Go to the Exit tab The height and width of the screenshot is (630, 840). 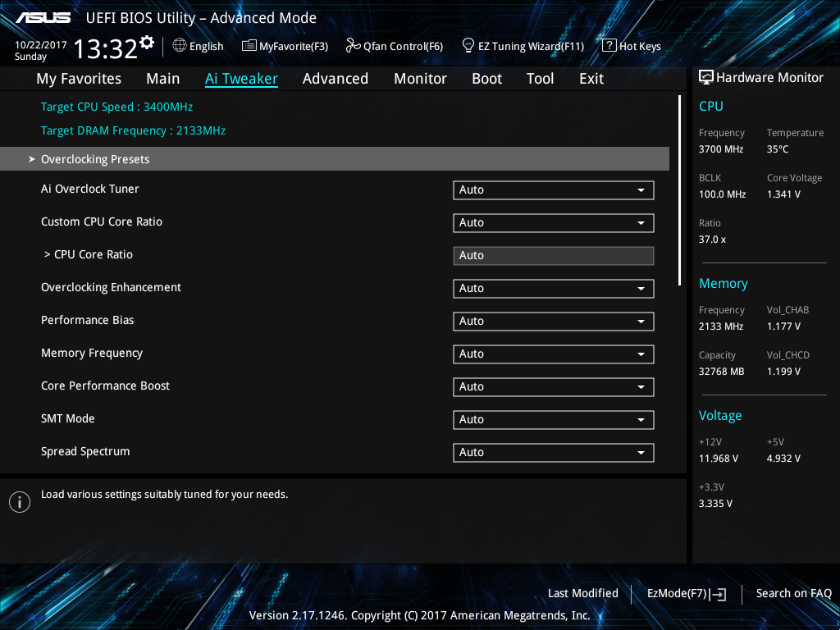point(591,79)
